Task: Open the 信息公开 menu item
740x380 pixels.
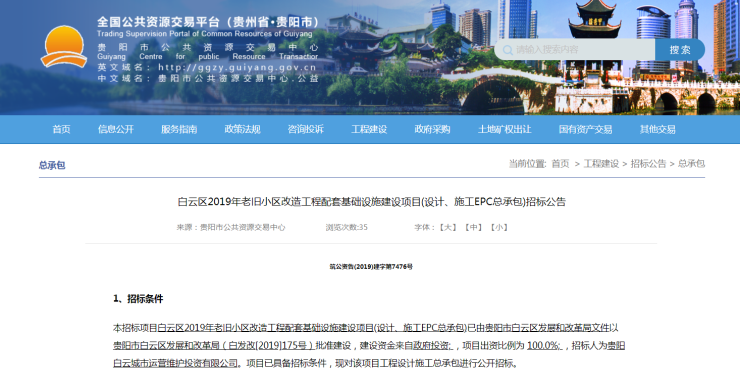Action: tap(116, 129)
